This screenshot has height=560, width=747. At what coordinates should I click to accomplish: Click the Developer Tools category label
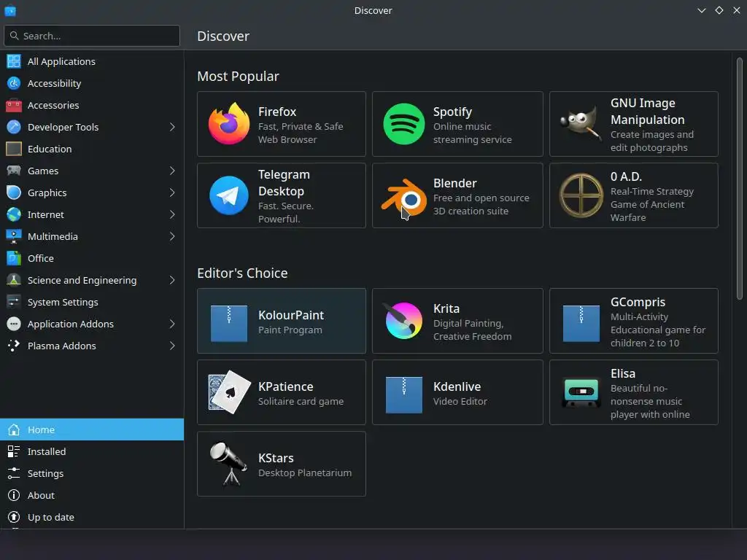(63, 127)
